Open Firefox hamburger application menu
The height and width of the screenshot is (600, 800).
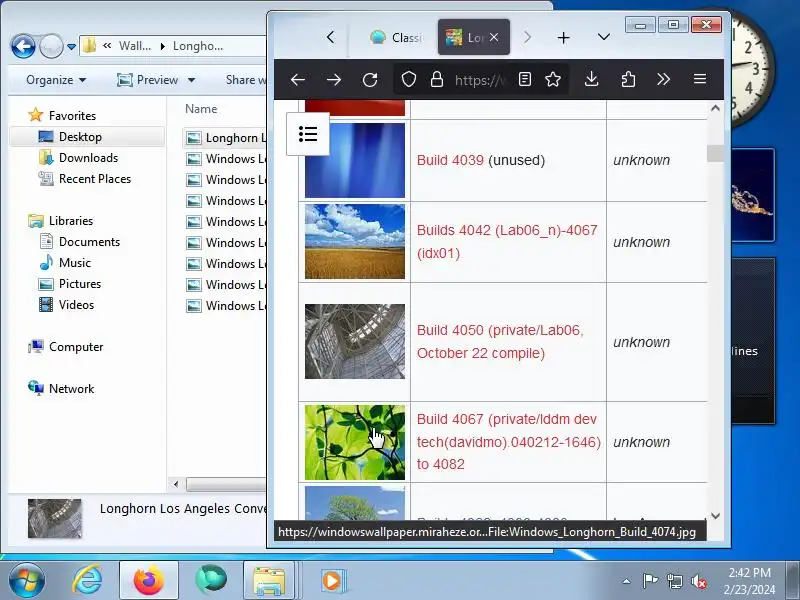699,79
